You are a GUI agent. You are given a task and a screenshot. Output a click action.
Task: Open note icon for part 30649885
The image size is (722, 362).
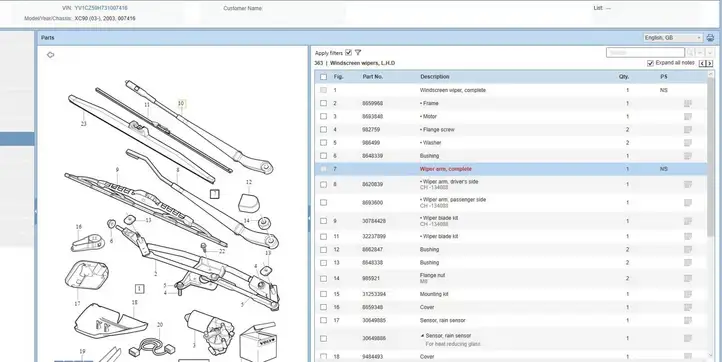click(x=688, y=321)
